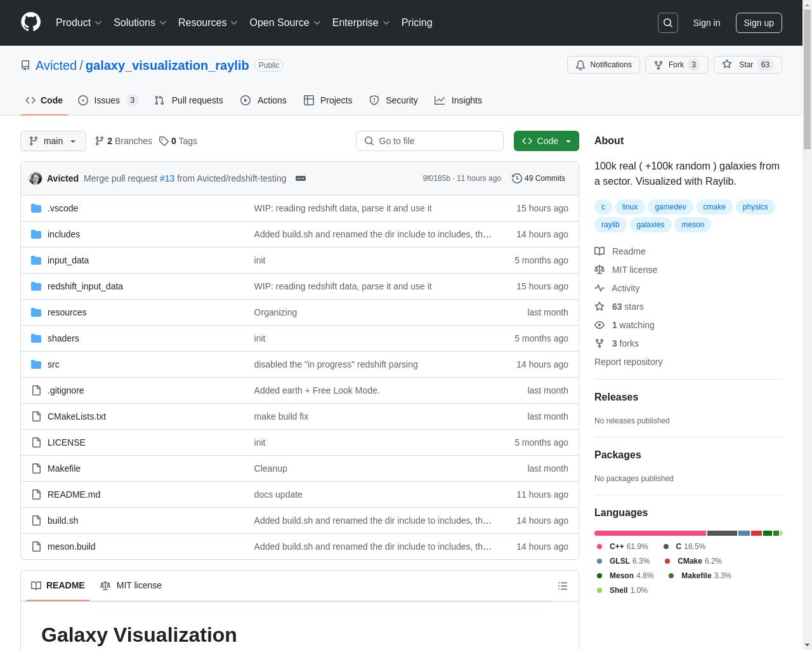Click the repository icon beside Avicted
Image resolution: width=812 pixels, height=650 pixels.
25,65
